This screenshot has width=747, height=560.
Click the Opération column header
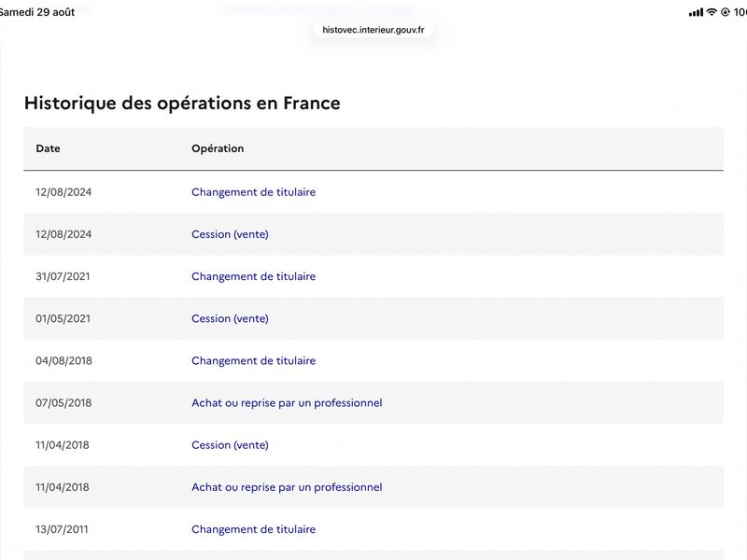point(218,148)
